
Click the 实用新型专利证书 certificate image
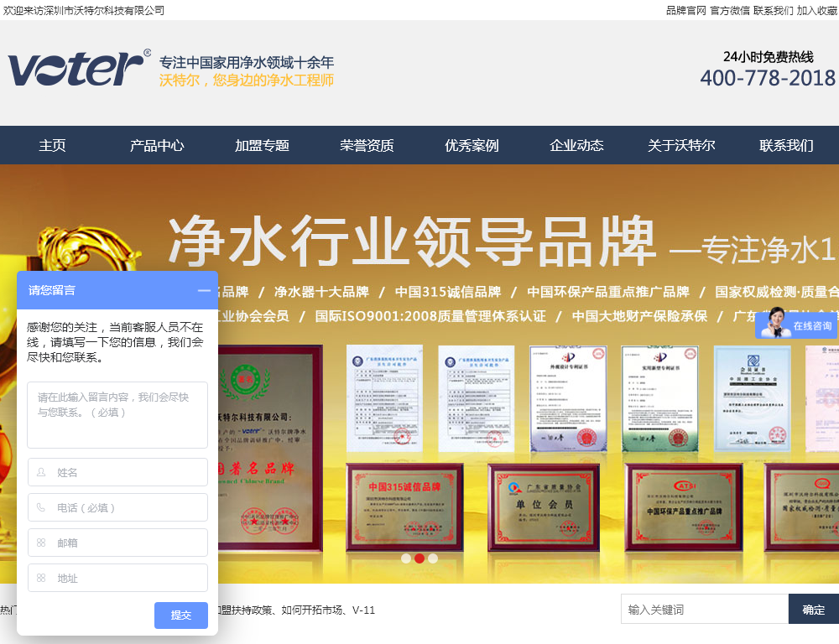[659, 398]
